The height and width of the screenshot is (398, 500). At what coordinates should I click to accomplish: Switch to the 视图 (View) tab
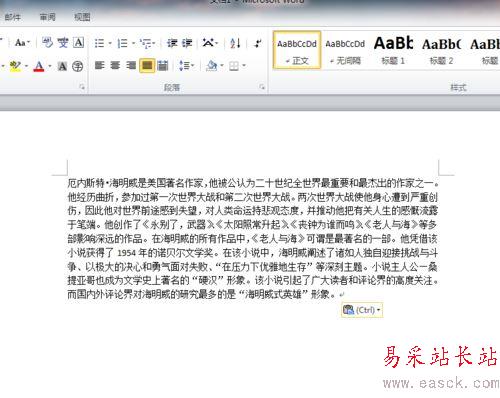[82, 17]
